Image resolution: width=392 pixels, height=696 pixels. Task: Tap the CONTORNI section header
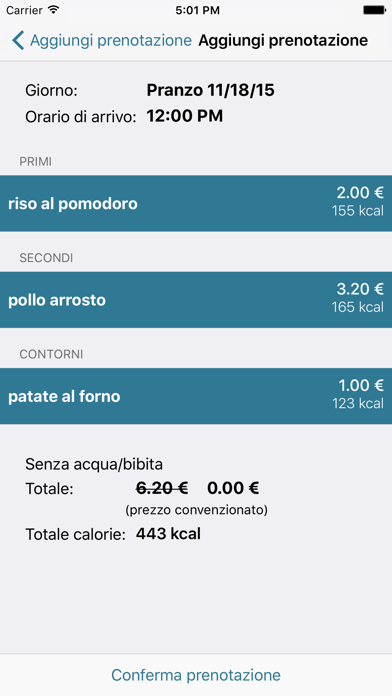pos(51,354)
